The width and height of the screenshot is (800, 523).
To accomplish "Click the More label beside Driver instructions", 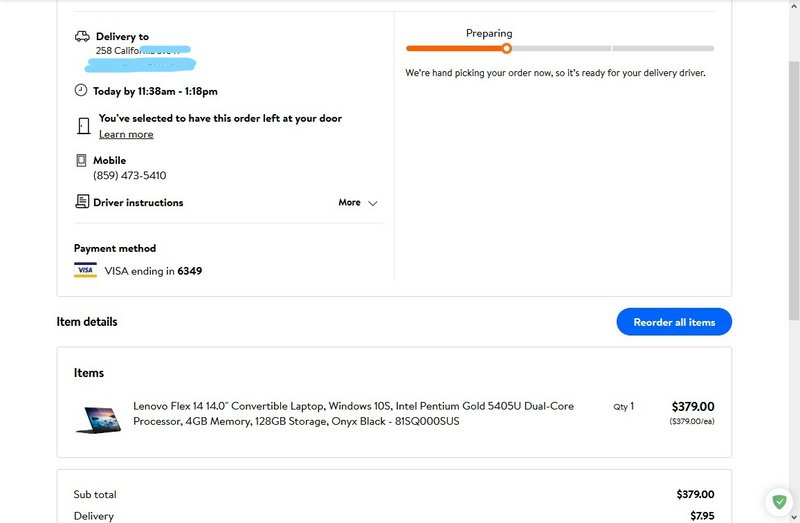I will [x=349, y=202].
